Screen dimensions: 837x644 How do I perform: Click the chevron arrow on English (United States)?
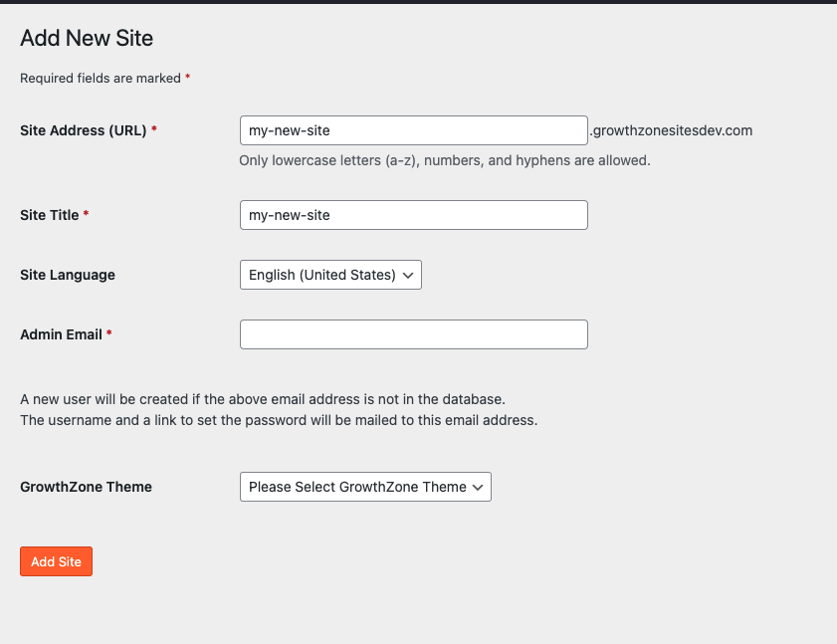[x=408, y=276]
